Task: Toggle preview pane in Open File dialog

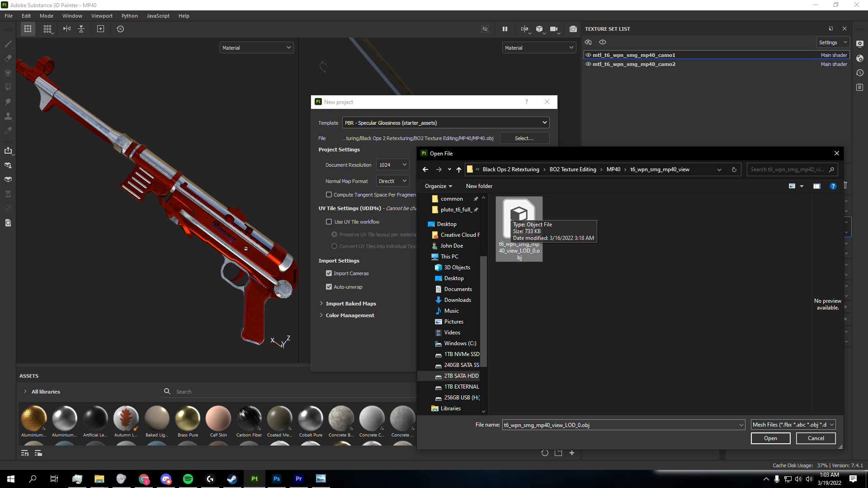Action: pyautogui.click(x=817, y=186)
